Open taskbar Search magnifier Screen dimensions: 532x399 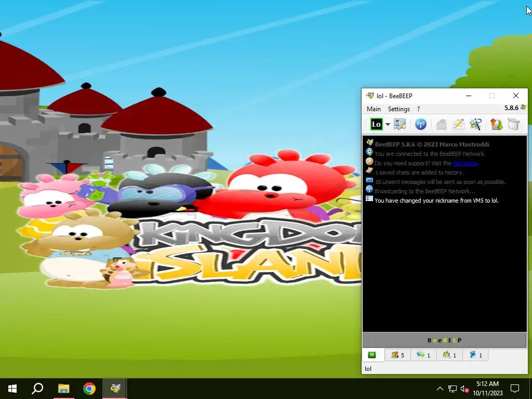click(x=37, y=389)
